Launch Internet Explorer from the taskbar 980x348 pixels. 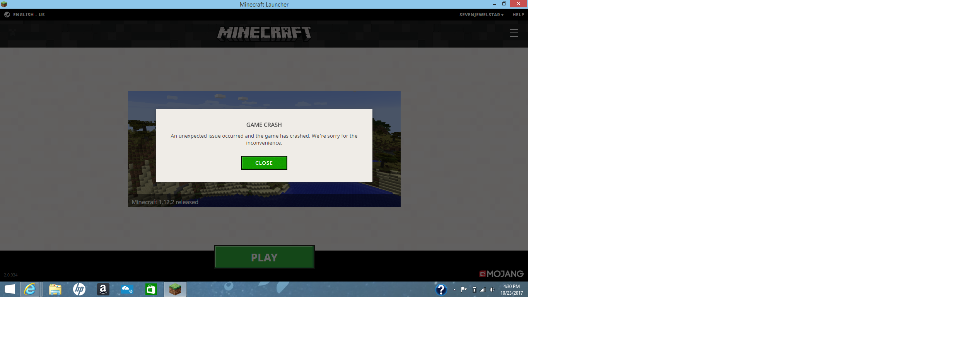[x=30, y=289]
